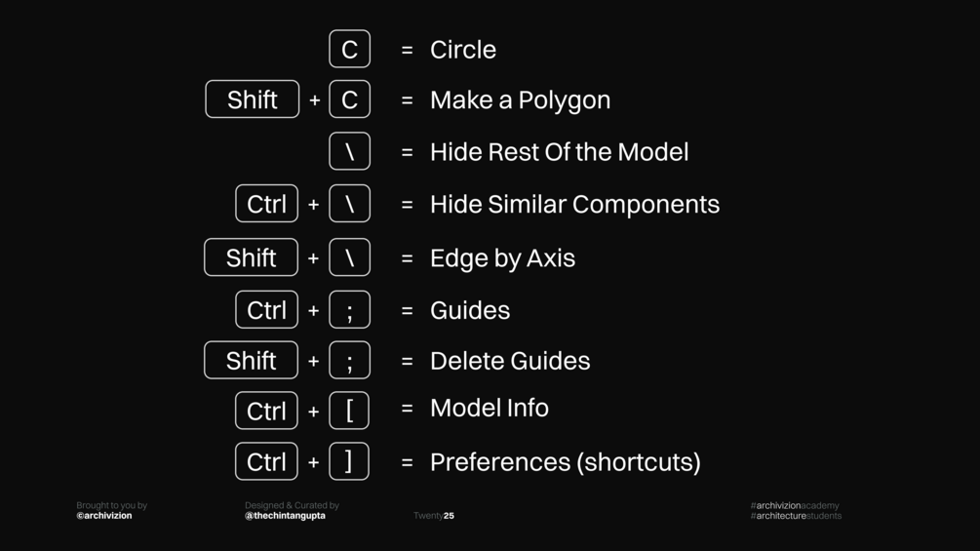Click the Shift key in Edge by Axis row

[x=251, y=257]
